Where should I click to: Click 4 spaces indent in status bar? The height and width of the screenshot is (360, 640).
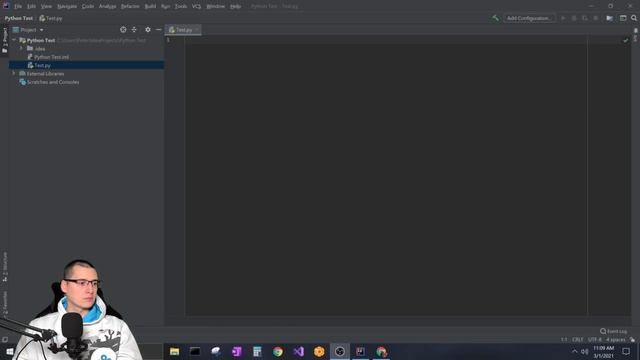pyautogui.click(x=616, y=340)
